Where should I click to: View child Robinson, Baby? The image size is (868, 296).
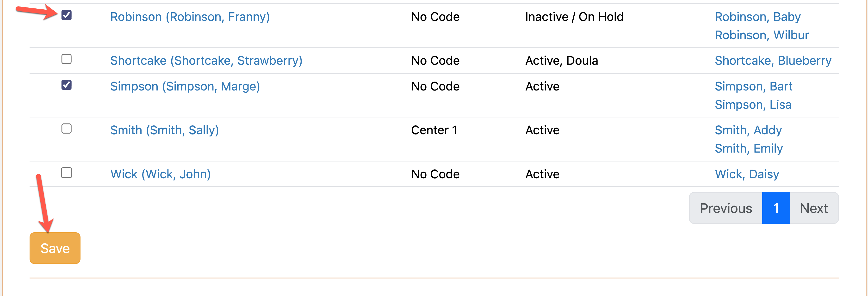[x=757, y=17]
